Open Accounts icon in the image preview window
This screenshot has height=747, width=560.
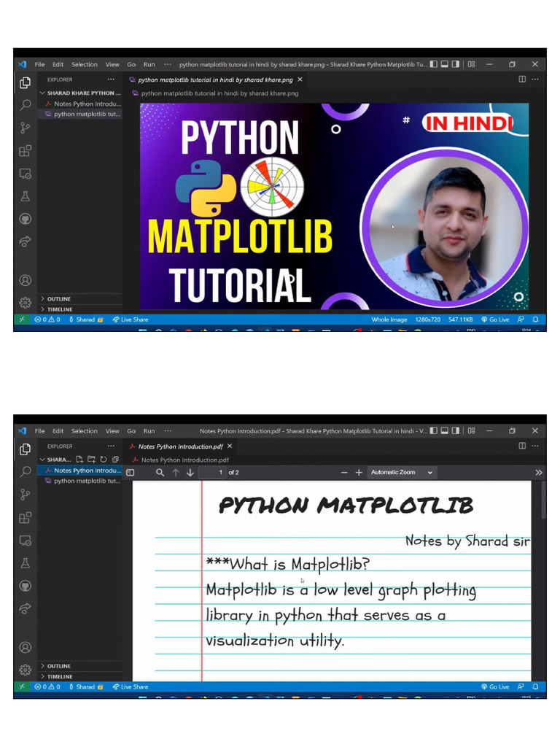coord(26,280)
